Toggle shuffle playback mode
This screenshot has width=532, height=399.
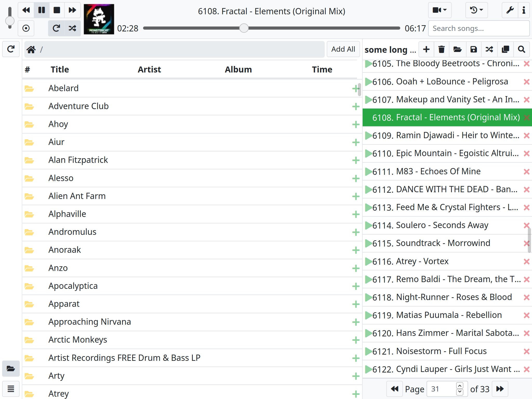click(x=72, y=28)
